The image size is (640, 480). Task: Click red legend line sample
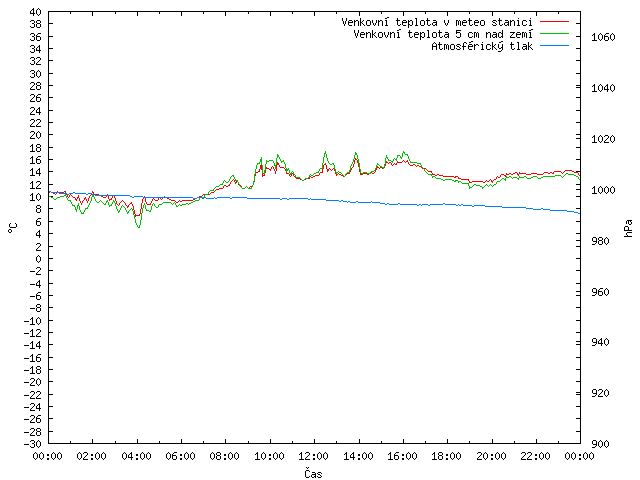(554, 22)
